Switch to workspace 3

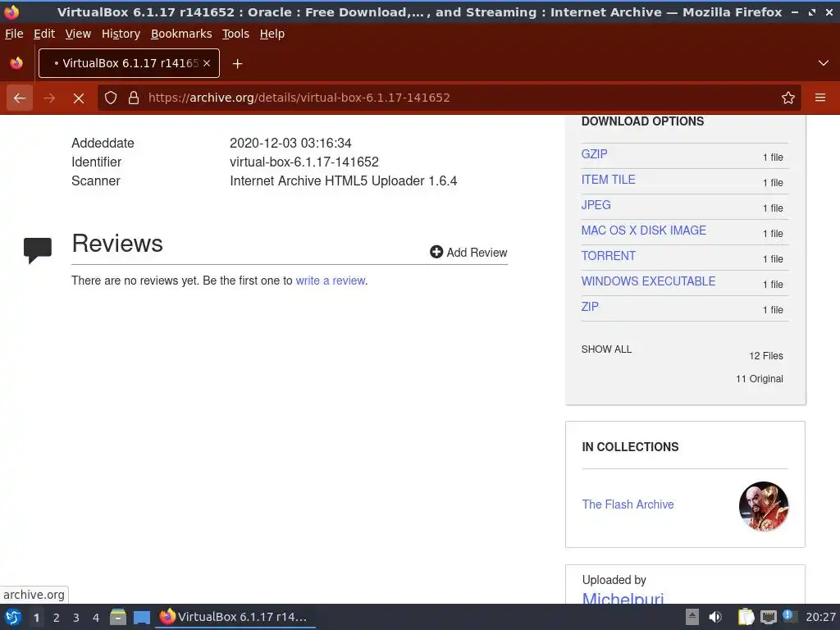click(x=76, y=618)
